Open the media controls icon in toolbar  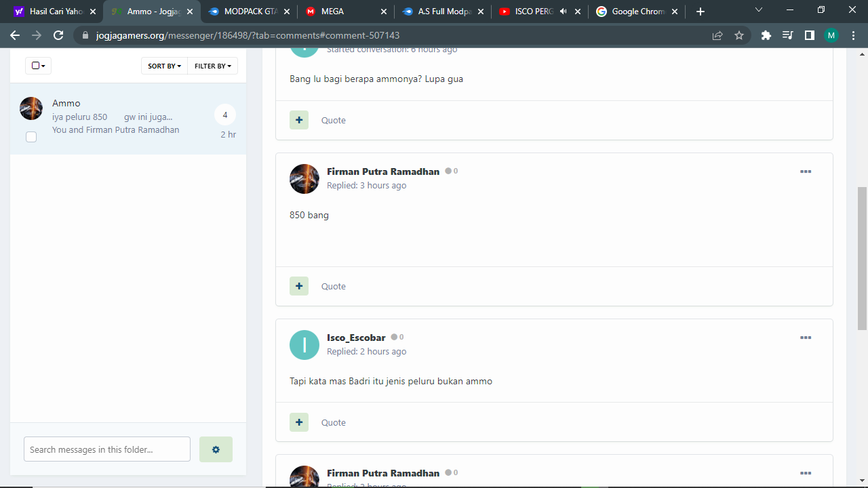click(787, 35)
